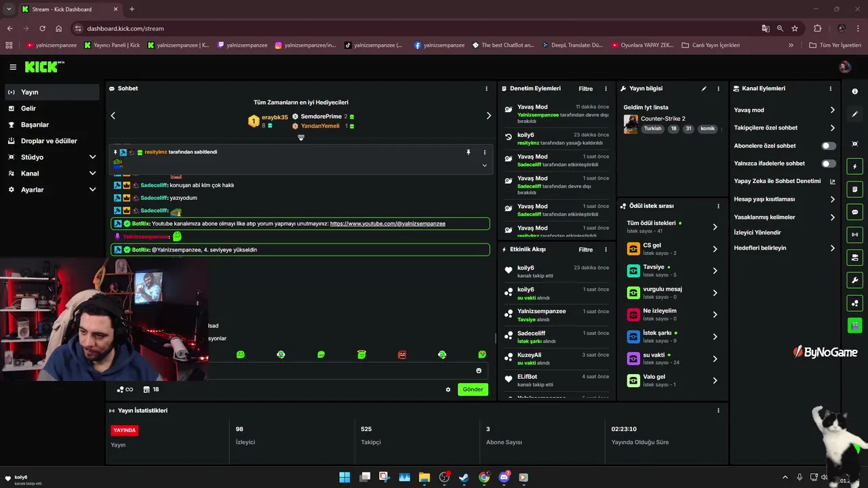Image resolution: width=868 pixels, height=488 pixels.
Task: Click the broadcast signal icon in right rail
Action: (854, 235)
